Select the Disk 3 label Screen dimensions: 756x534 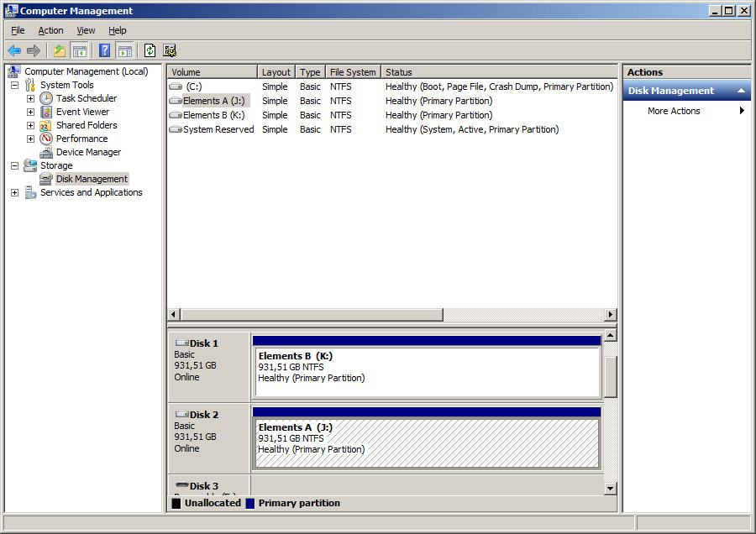point(203,486)
